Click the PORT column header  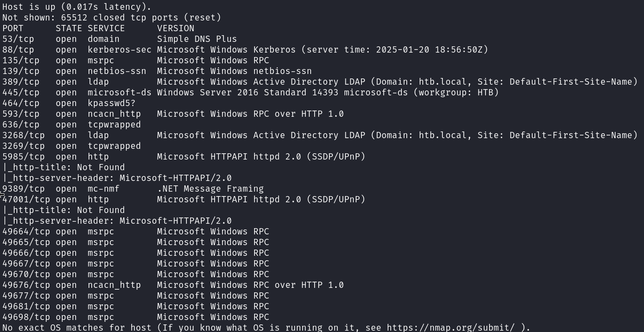click(13, 29)
